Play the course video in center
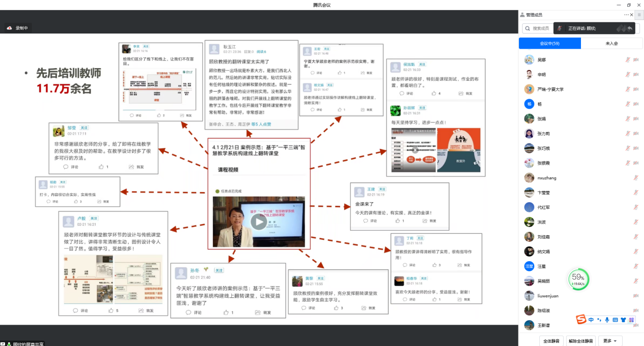 tap(258, 222)
